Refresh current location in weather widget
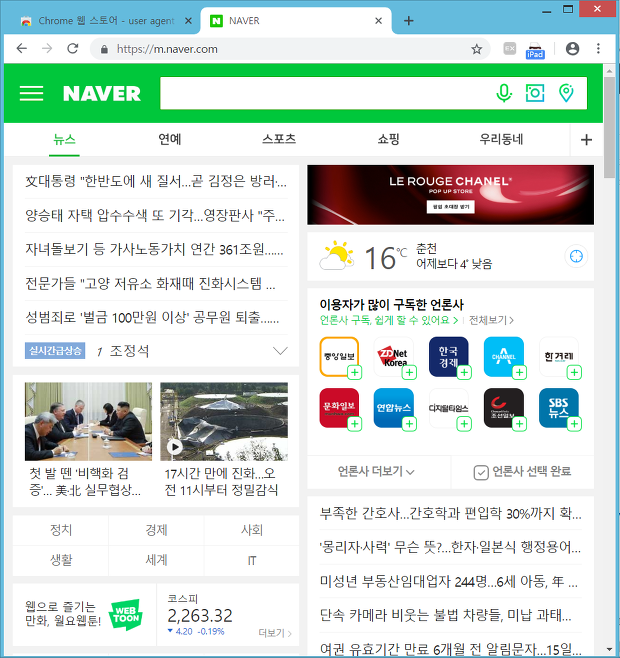 576,256
